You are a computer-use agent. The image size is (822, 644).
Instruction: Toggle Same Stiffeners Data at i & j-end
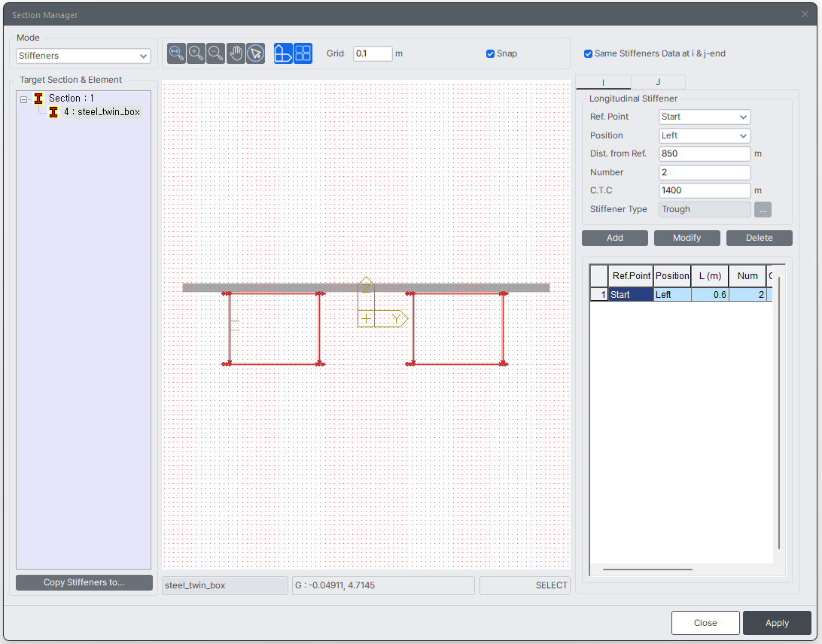tap(588, 54)
